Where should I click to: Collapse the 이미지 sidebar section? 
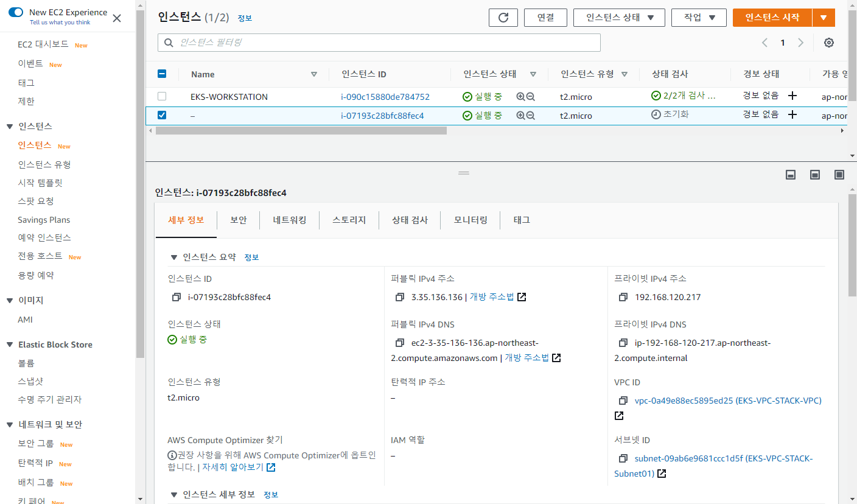click(9, 301)
